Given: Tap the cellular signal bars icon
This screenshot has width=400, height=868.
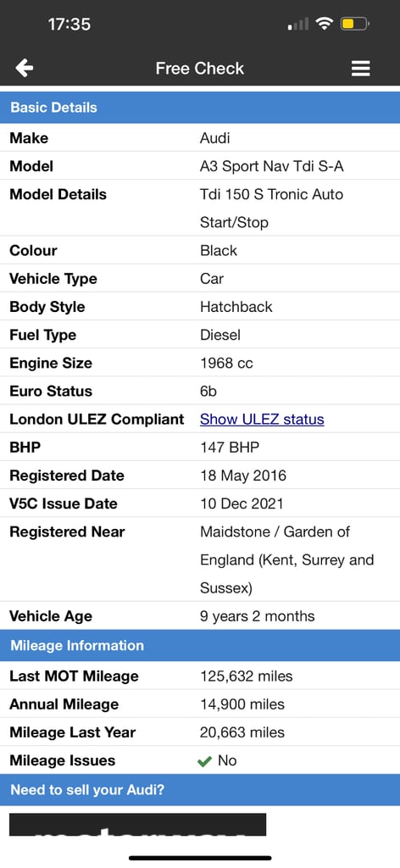Looking at the screenshot, I should [299, 24].
